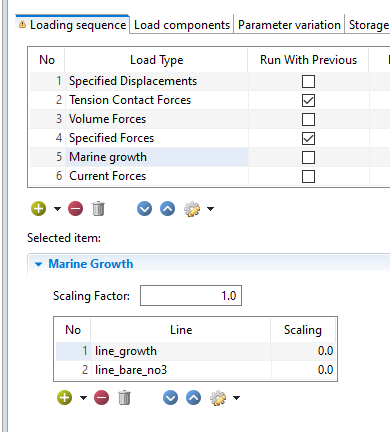This screenshot has width=390, height=432.
Task: Move line down with lower blue down arrow
Action: click(x=170, y=398)
